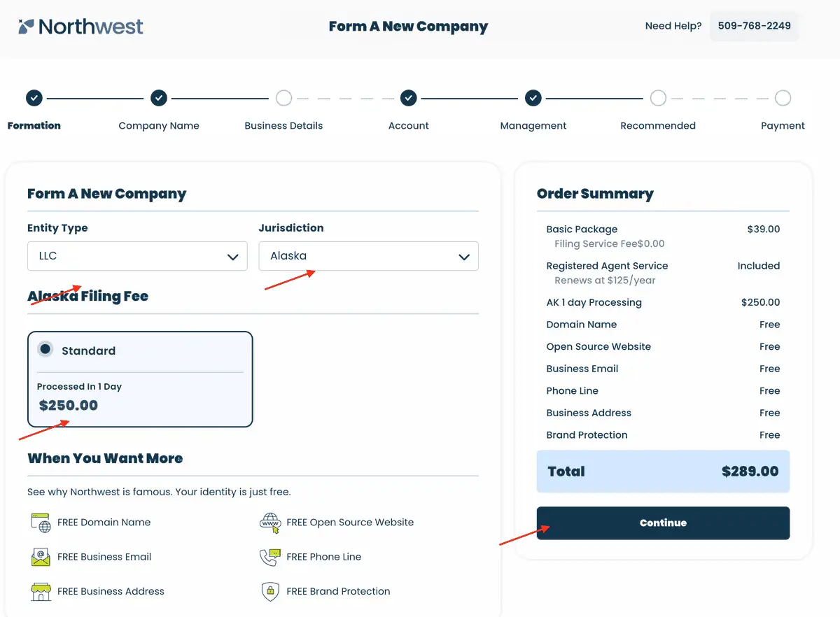Click the Processed In 1 Day text
Viewport: 840px width, 617px height.
click(x=79, y=387)
